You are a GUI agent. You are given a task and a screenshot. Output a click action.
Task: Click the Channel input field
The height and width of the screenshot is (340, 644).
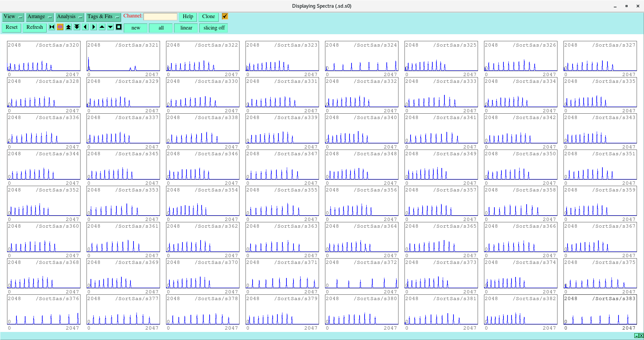tap(160, 17)
